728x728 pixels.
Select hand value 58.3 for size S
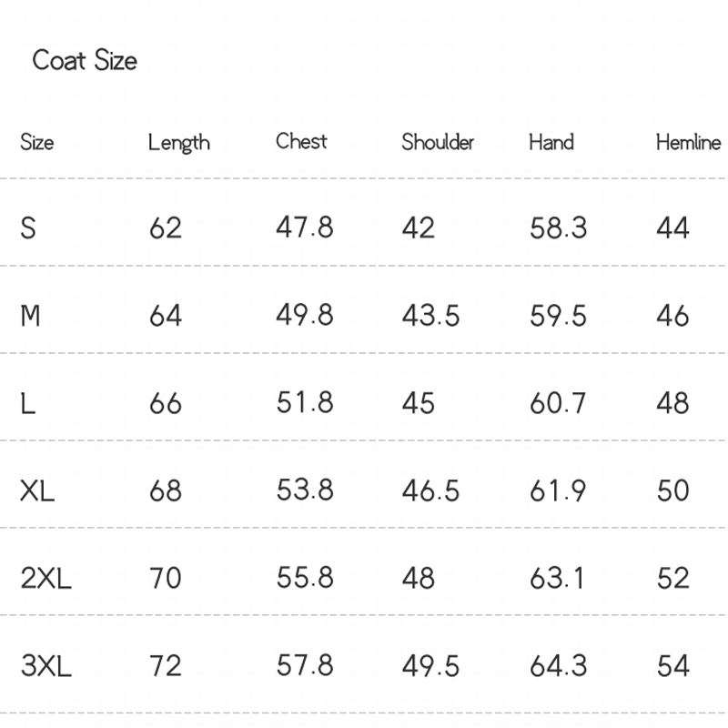(x=558, y=227)
